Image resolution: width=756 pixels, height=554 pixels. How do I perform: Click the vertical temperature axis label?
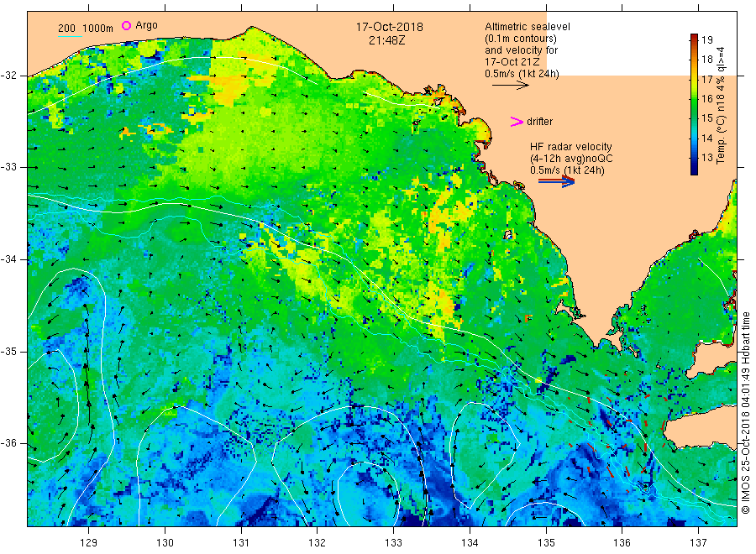(x=721, y=105)
